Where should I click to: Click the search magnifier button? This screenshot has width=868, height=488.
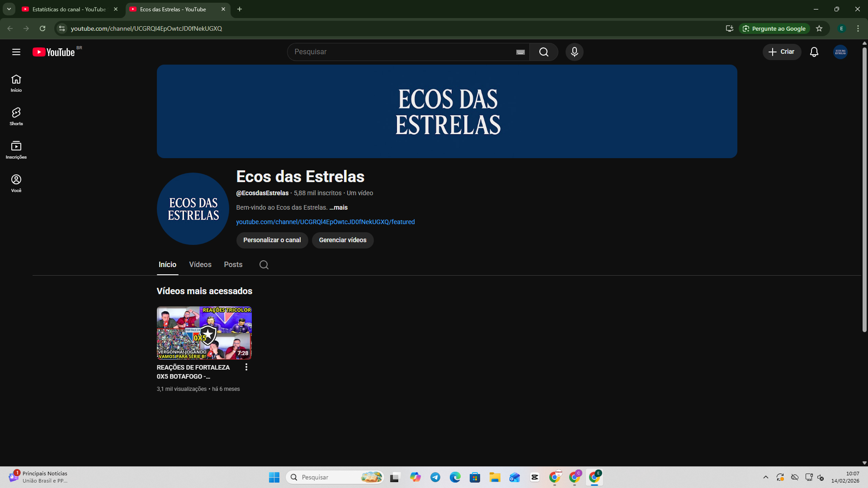[x=543, y=52]
